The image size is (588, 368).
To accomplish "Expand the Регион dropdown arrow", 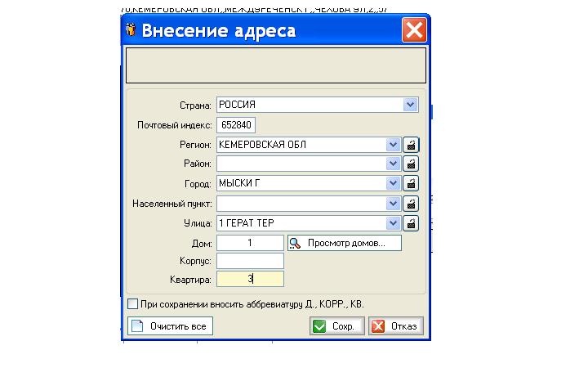I will (394, 145).
